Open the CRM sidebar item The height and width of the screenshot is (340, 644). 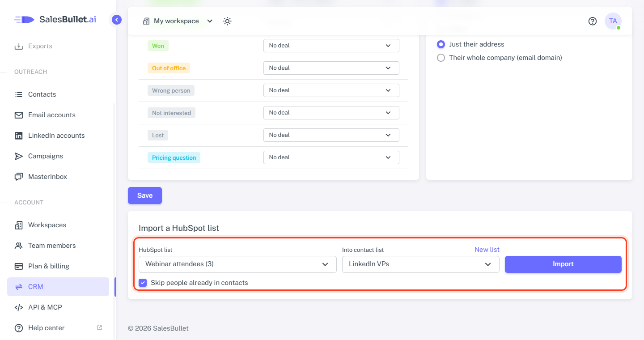[x=58, y=287]
